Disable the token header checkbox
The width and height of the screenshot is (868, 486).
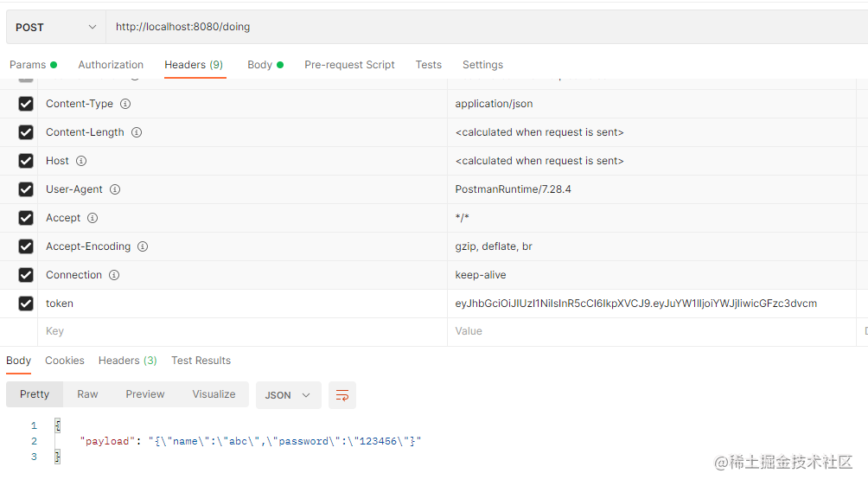26,304
